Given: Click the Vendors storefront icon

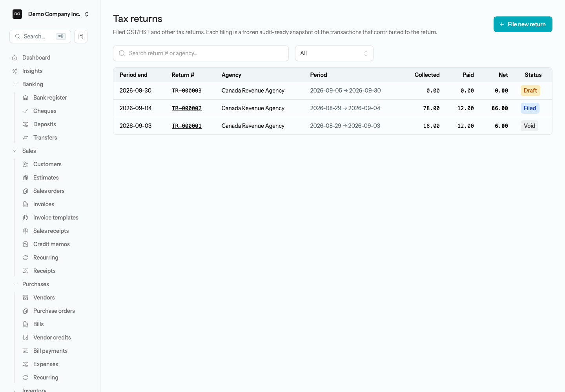Looking at the screenshot, I should click(x=26, y=298).
